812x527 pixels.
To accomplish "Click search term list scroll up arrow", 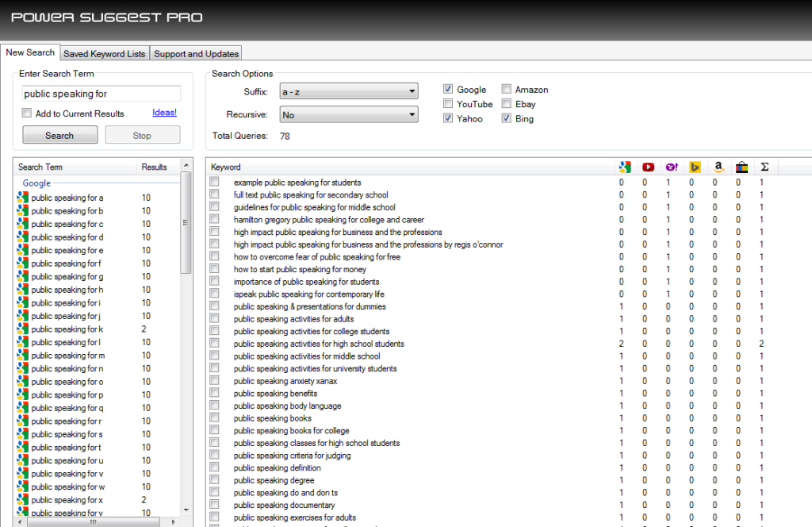I will [x=186, y=165].
